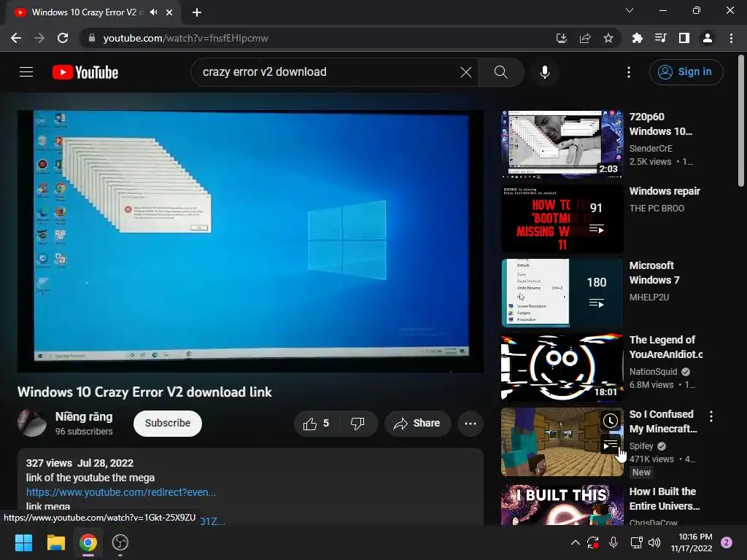Open the youtube.com/redirect link in the description
Viewport: 747px width, 560px height.
click(x=121, y=492)
